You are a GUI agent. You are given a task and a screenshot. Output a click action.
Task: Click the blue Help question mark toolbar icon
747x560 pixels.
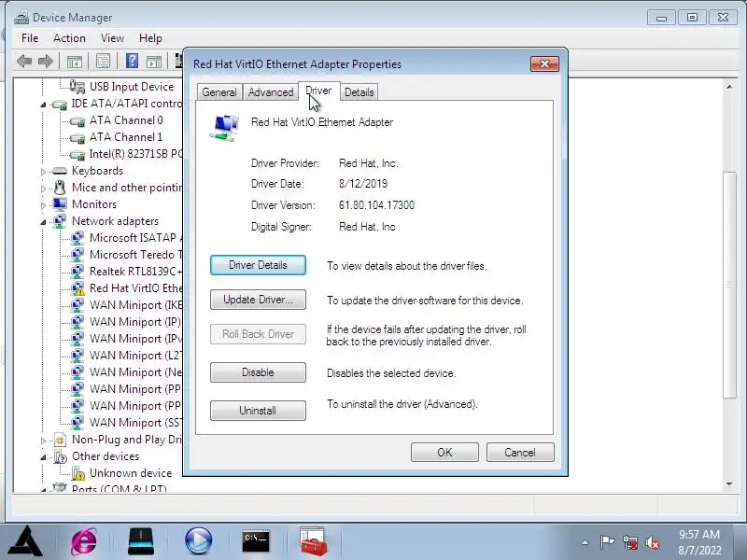point(132,61)
